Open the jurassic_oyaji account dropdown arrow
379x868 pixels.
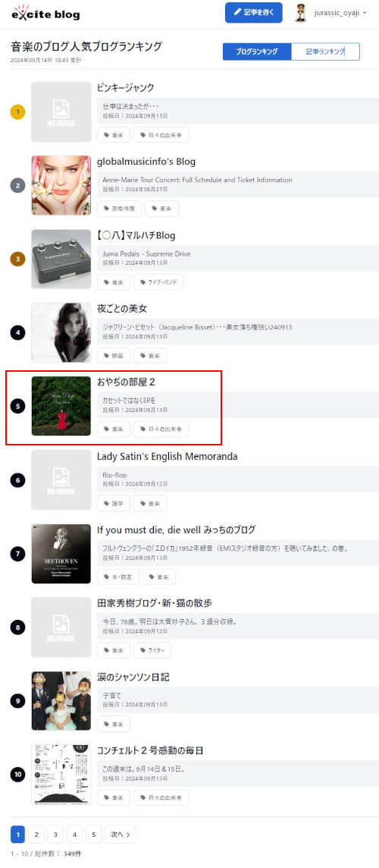(365, 14)
